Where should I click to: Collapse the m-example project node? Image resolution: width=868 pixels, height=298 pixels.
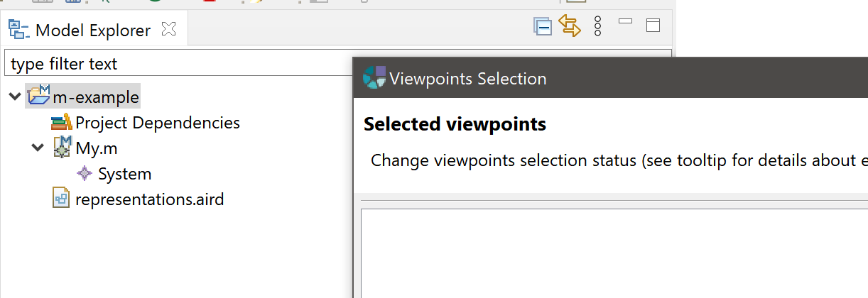pyautogui.click(x=13, y=96)
